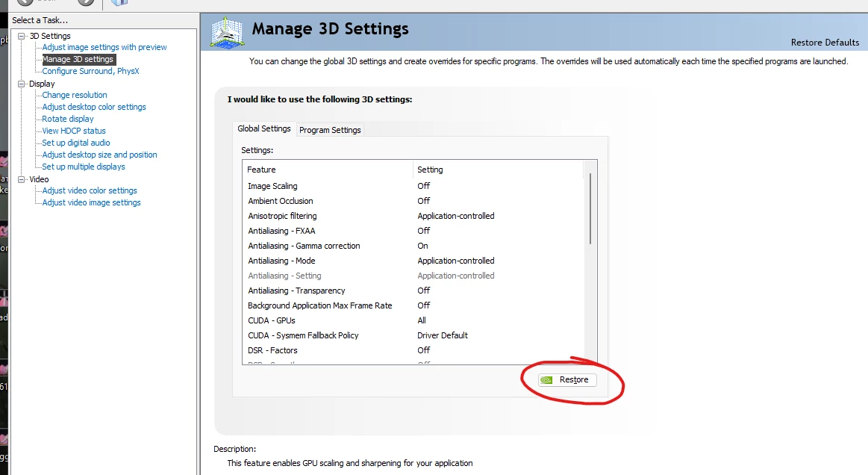The width and height of the screenshot is (868, 475).
Task: Collapse the Video tree node
Action: [22, 179]
